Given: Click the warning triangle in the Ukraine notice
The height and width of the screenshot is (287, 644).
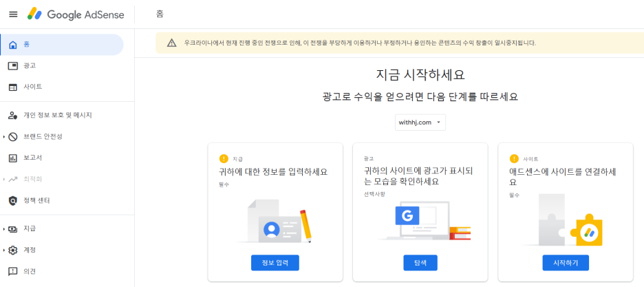Looking at the screenshot, I should click(x=172, y=43).
